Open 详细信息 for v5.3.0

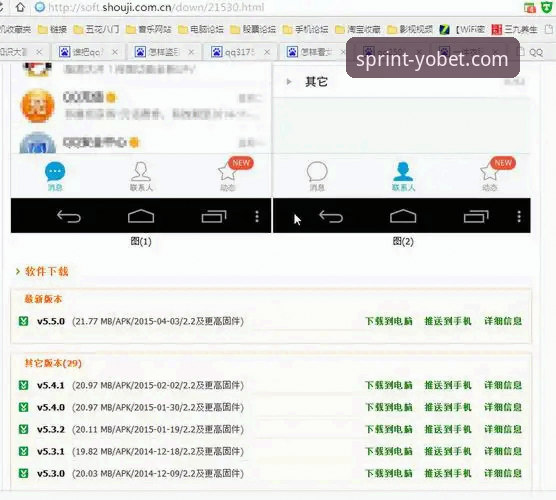click(503, 473)
